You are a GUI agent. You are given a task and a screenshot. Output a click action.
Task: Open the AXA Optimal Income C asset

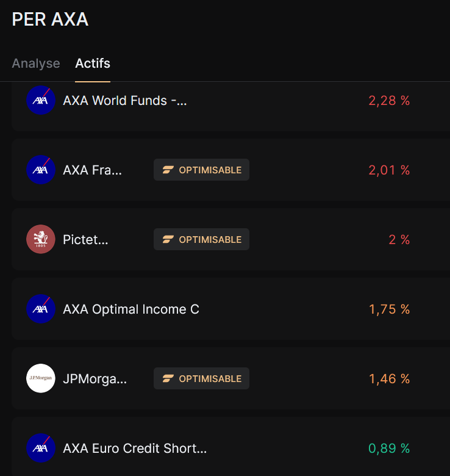(131, 309)
